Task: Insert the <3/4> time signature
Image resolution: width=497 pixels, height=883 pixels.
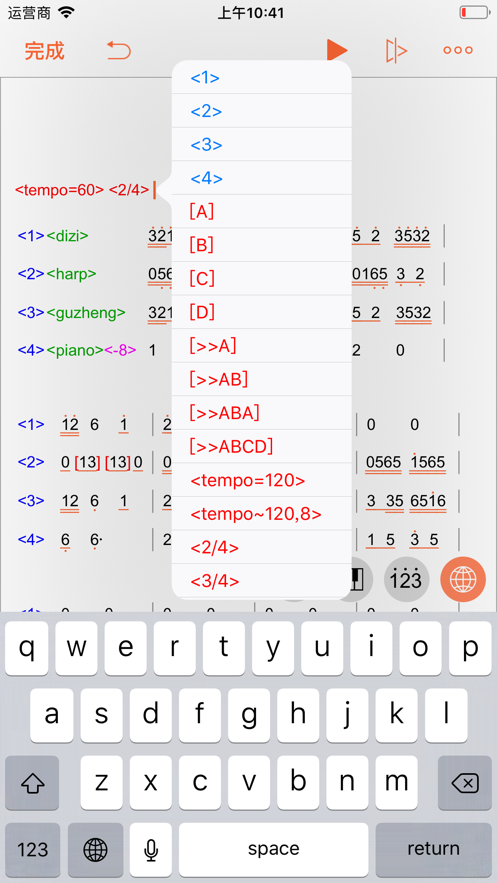Action: click(215, 581)
